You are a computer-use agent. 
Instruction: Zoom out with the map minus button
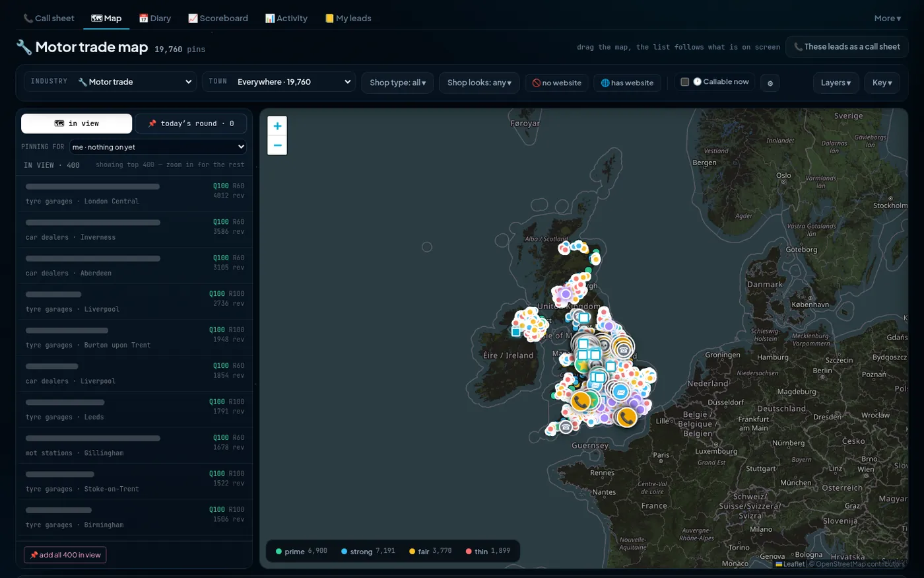[277, 145]
